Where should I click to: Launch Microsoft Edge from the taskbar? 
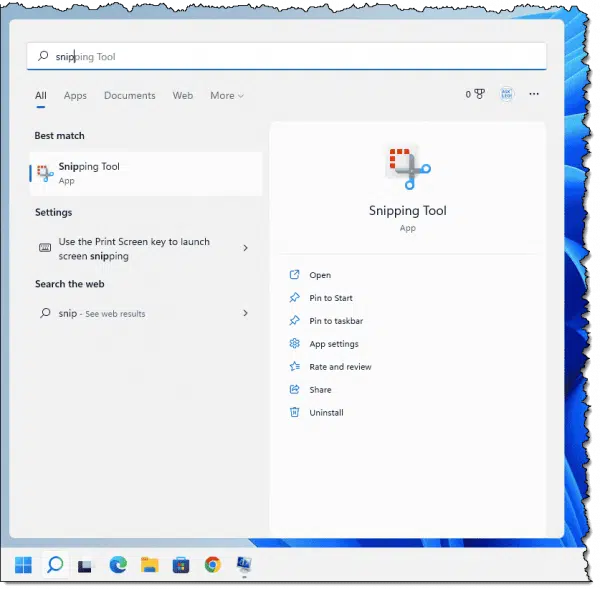point(118,565)
